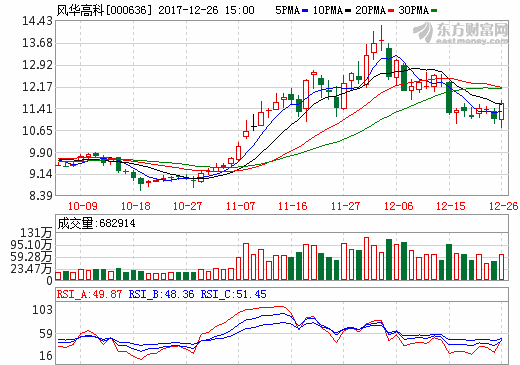The width and height of the screenshot is (520, 365).
Task: Click the 10PMA black legend swatch
Action: 348,11
